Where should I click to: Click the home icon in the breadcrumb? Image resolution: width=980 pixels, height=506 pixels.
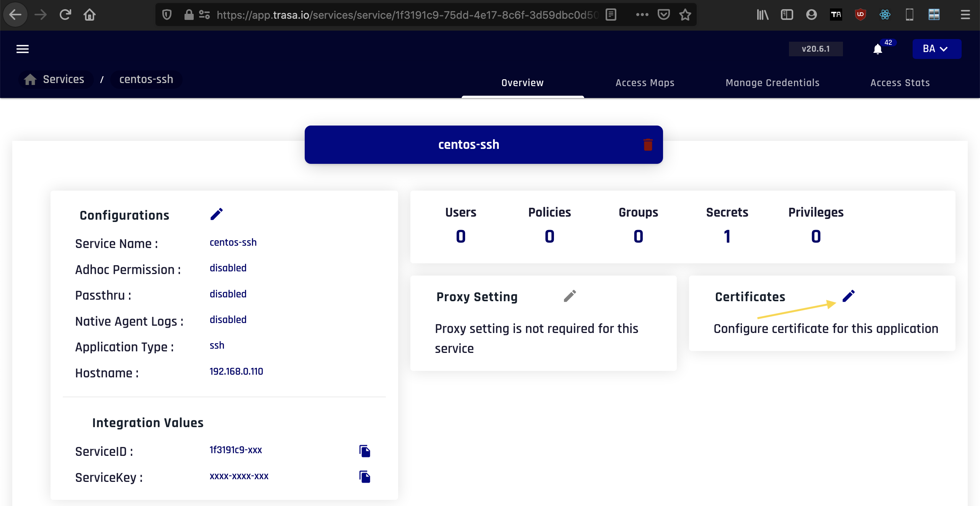30,79
